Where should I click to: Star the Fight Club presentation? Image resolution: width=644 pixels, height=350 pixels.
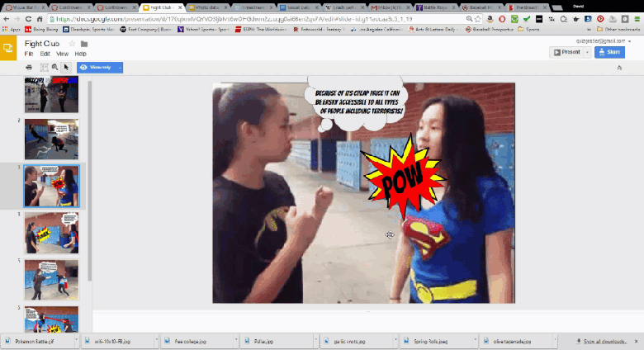[x=73, y=44]
